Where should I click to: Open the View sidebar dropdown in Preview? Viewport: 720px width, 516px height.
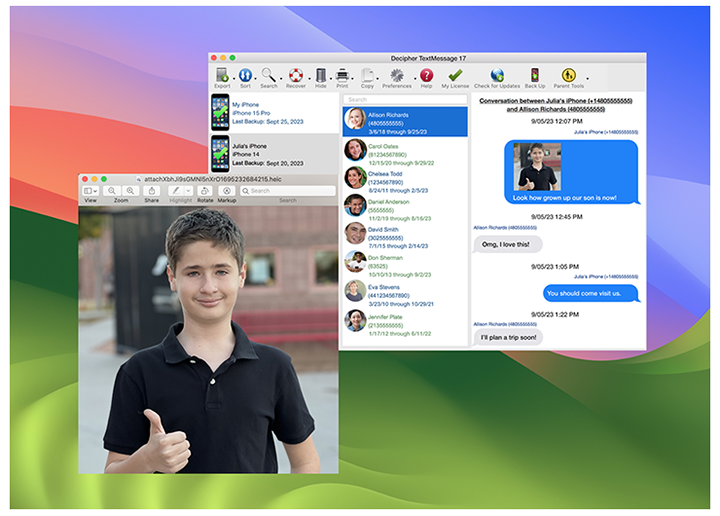[90, 191]
